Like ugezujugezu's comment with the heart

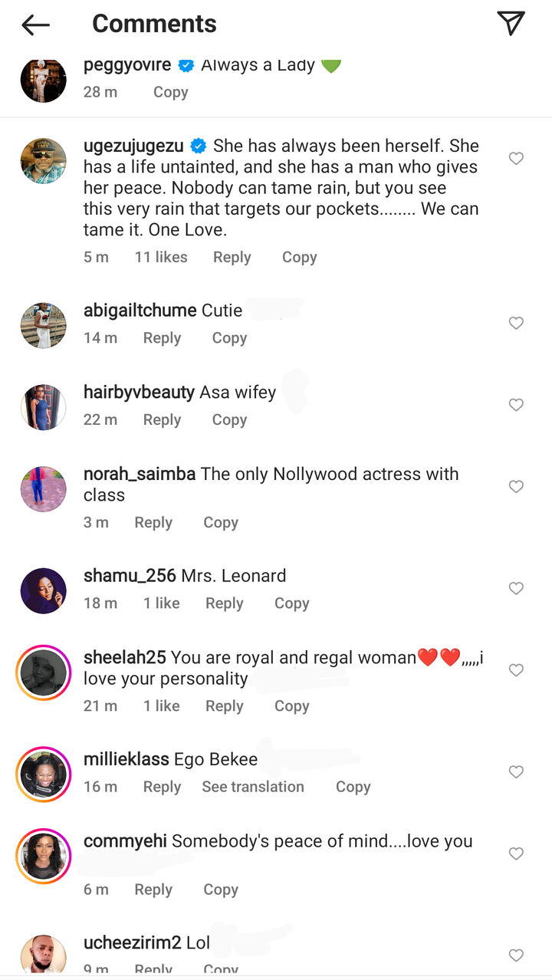pos(517,159)
